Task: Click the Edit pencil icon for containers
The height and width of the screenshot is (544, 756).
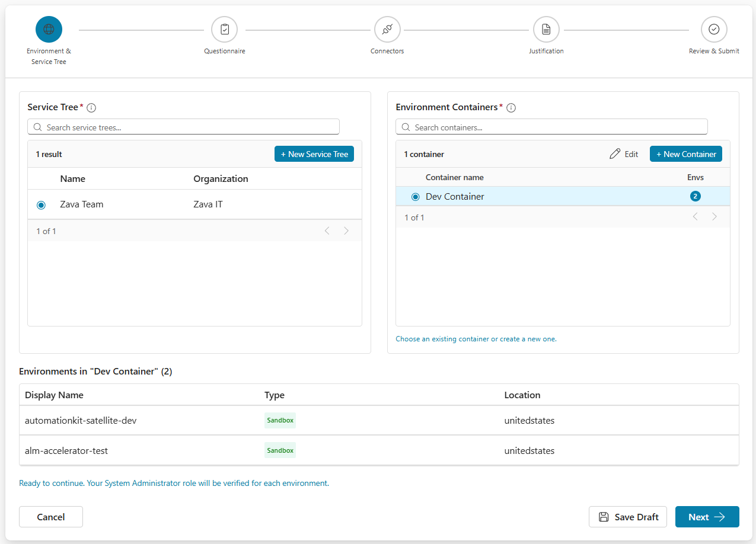Action: 615,154
